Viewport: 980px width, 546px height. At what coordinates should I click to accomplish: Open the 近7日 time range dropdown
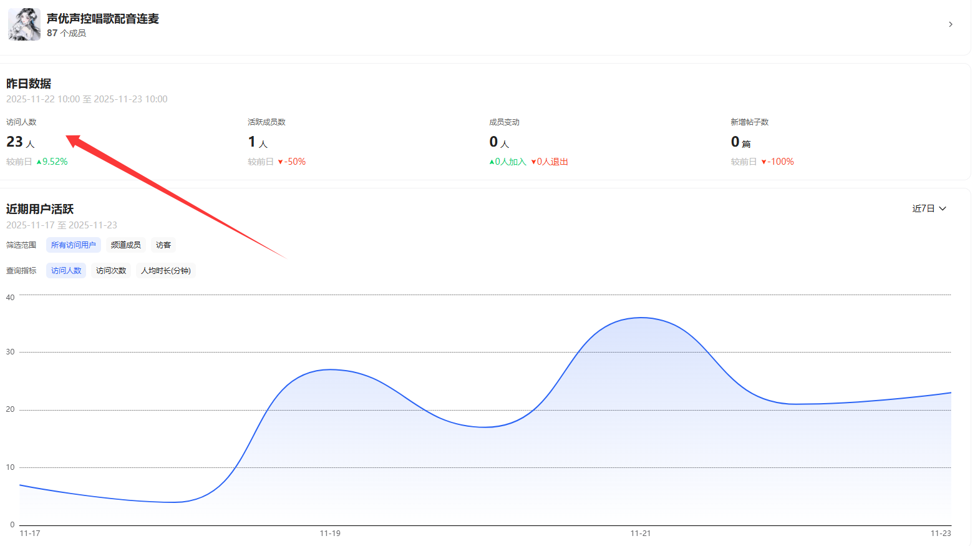coord(923,208)
